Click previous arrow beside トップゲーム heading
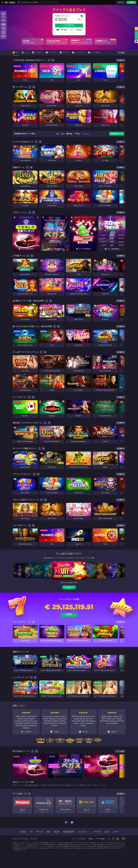 pos(30,87)
